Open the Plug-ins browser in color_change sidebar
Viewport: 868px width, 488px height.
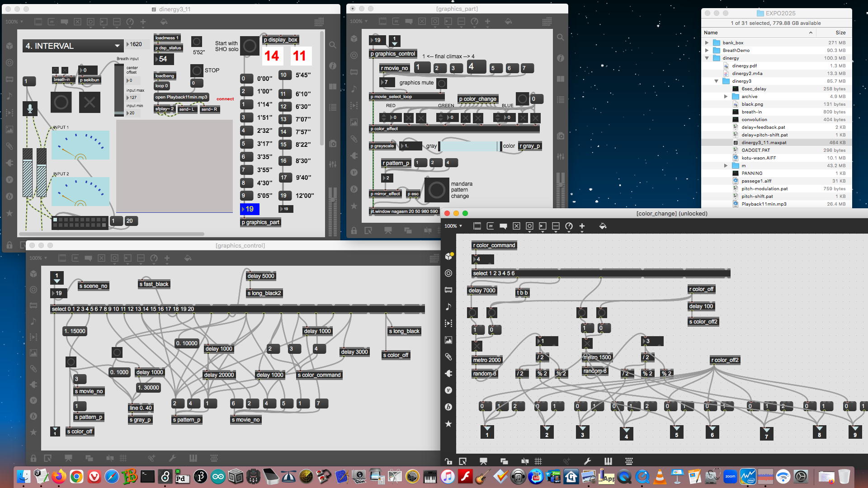448,373
